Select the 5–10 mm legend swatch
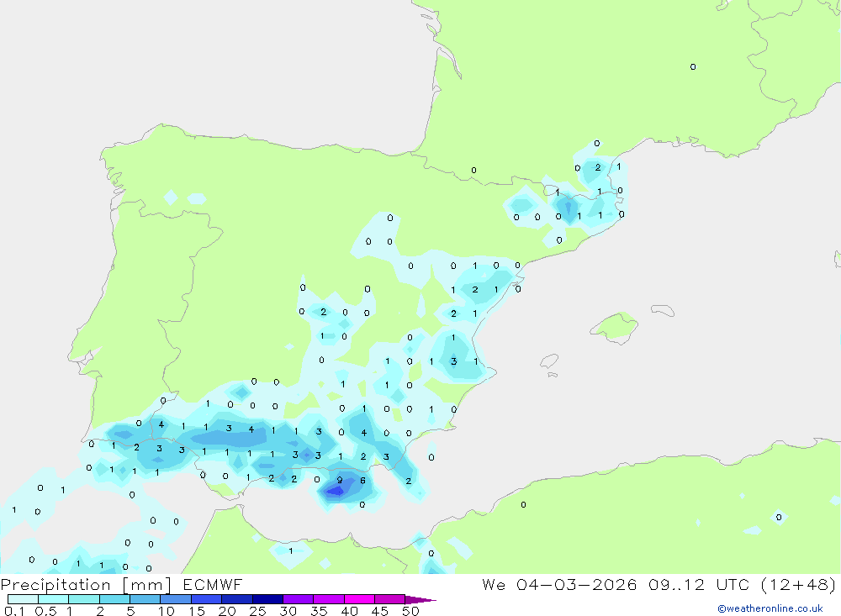Image resolution: width=841 pixels, height=616 pixels. pos(145,599)
